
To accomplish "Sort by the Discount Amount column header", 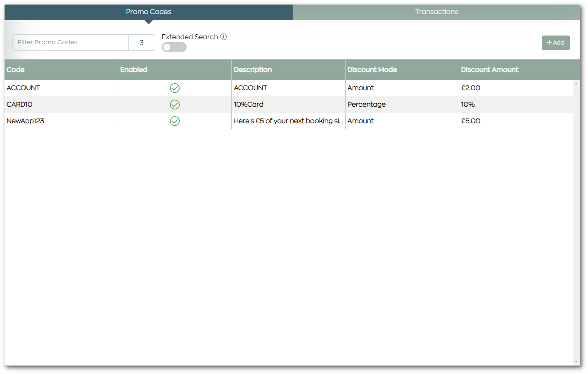I will tap(519, 69).
